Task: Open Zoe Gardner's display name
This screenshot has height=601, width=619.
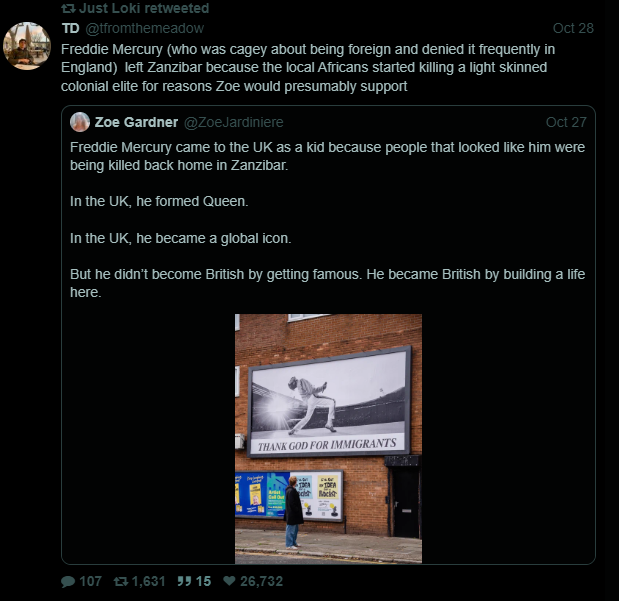Action: coord(136,122)
